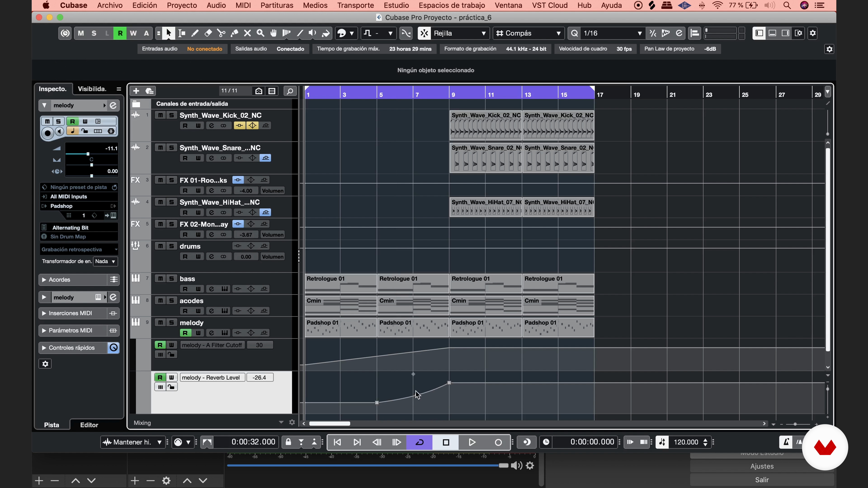Viewport: 868px width, 488px height.
Task: Open inspector settings gear at bottom
Action: click(x=45, y=364)
